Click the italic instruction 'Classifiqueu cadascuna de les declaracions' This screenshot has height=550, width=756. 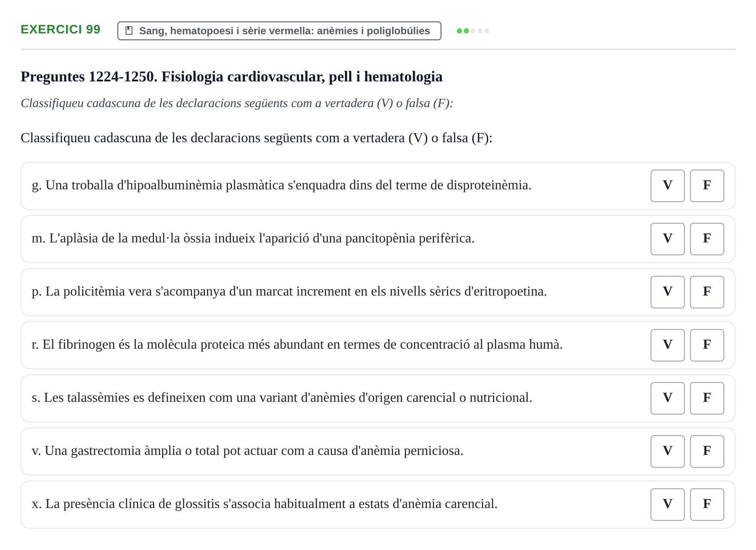(237, 103)
